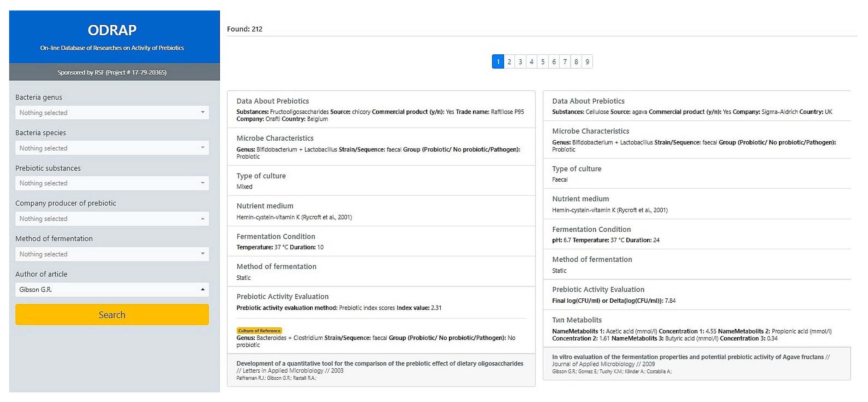Click the active page 1 button
The height and width of the screenshot is (402, 868).
point(498,62)
